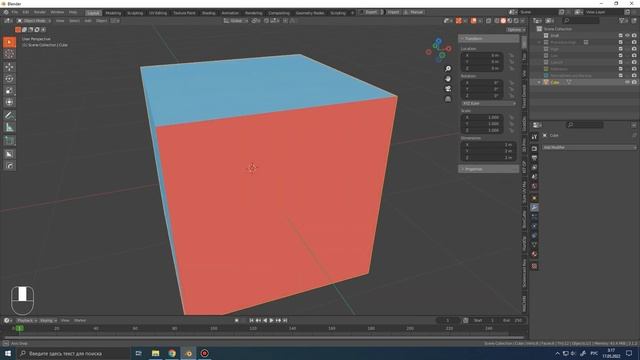Toggle camera view with the camera icon

(x=448, y=89)
